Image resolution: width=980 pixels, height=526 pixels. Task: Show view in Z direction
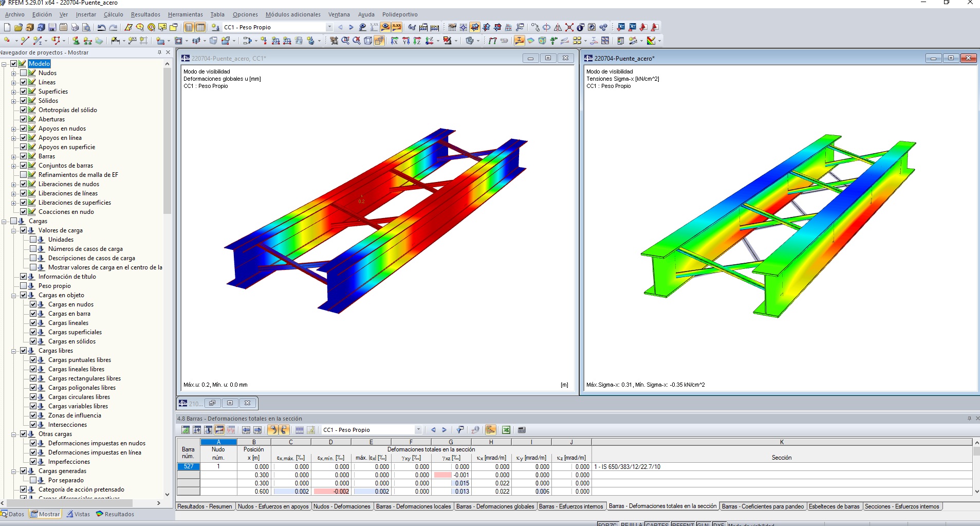click(x=417, y=41)
